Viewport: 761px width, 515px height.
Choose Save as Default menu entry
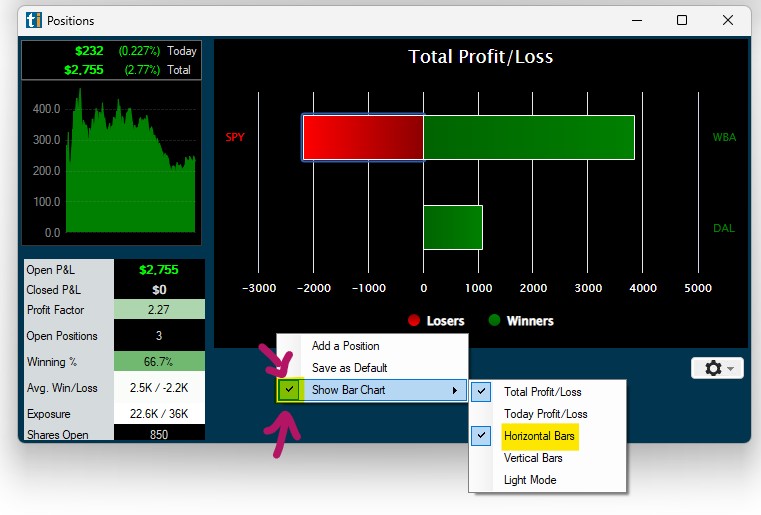(x=349, y=368)
